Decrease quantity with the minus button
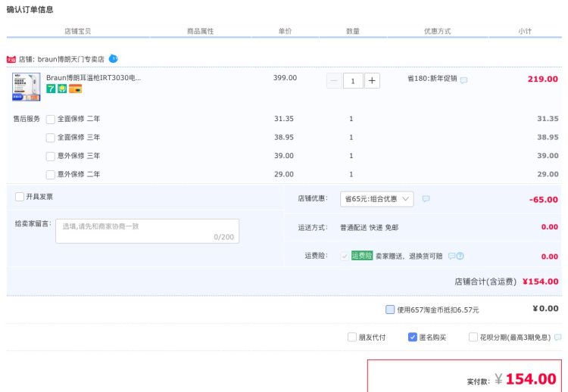The image size is (568, 392). pos(334,81)
